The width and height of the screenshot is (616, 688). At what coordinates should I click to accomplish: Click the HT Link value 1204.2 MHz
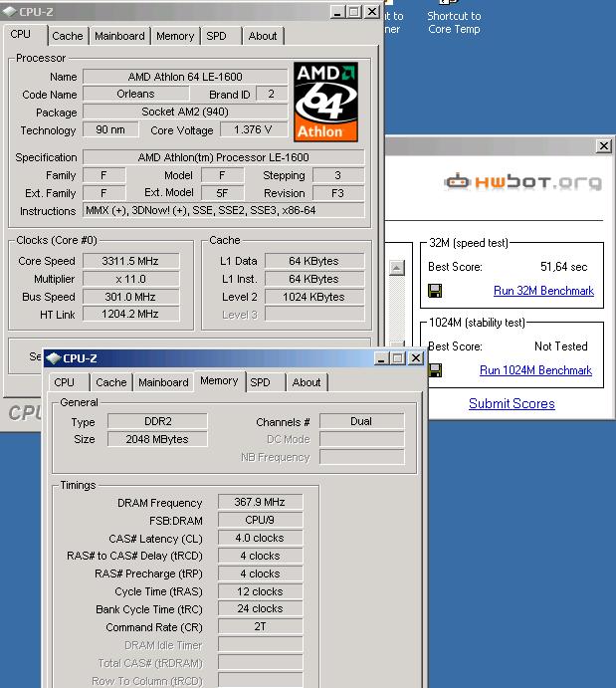tap(130, 315)
